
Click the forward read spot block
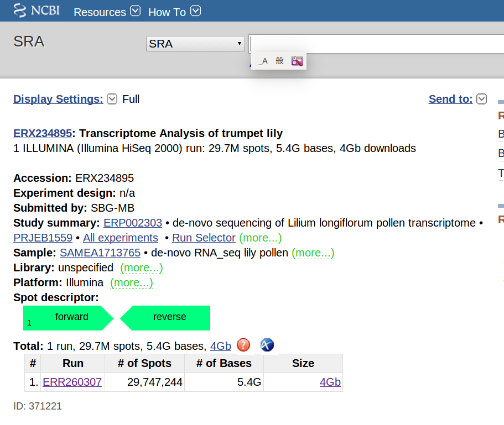point(68,318)
